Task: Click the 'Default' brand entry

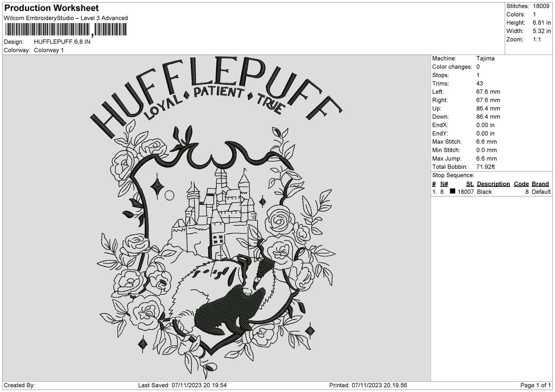Action: click(x=541, y=191)
